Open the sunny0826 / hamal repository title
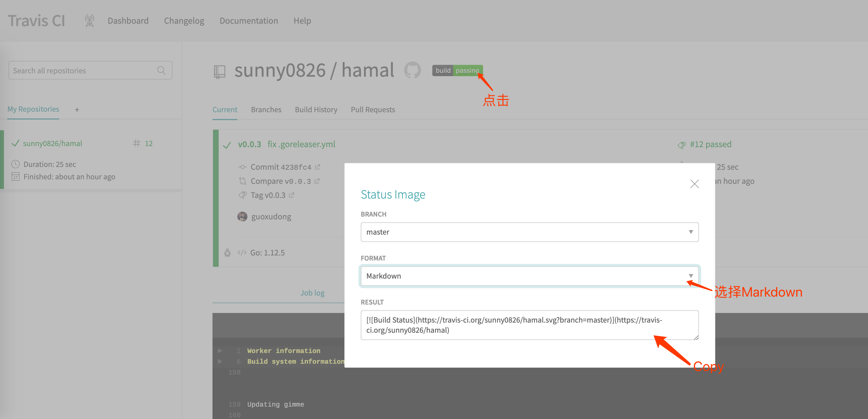Image resolution: width=868 pixels, height=419 pixels. 314,70
